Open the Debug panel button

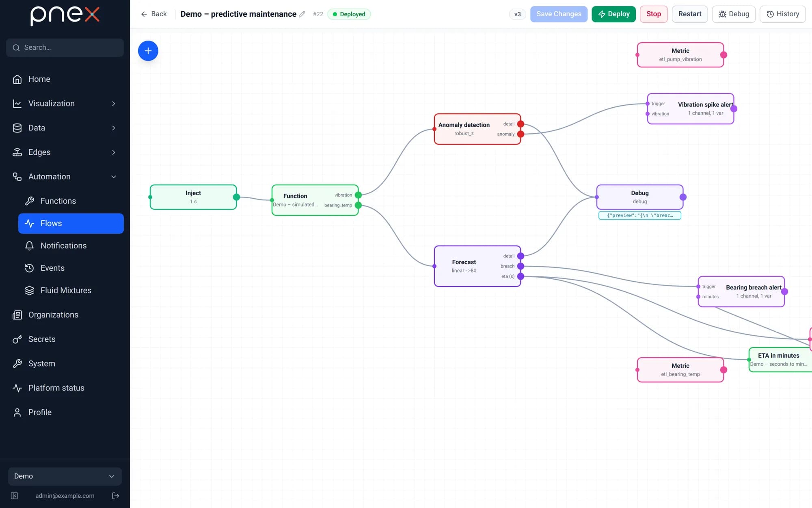pyautogui.click(x=734, y=14)
